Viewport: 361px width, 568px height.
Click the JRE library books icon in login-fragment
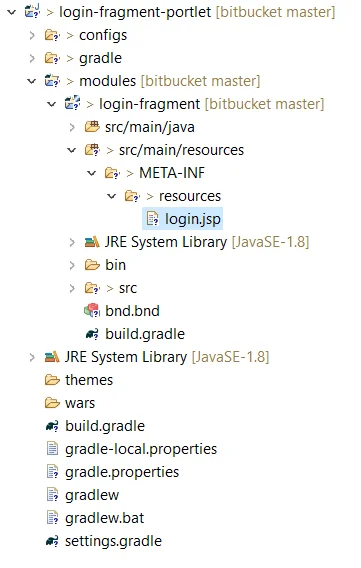92,242
